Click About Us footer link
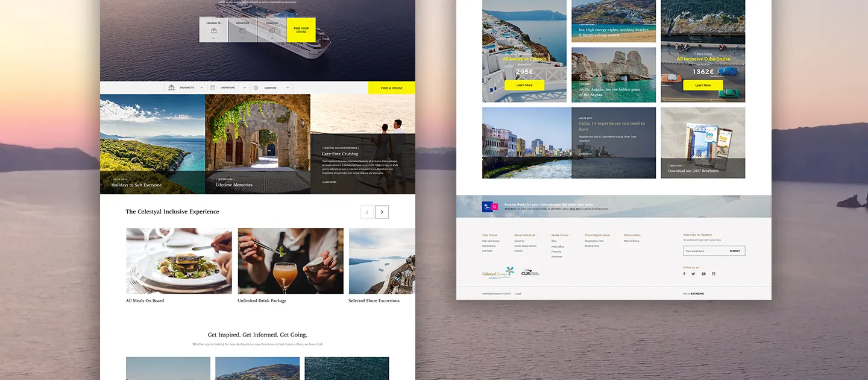This screenshot has height=380, width=868. (519, 241)
